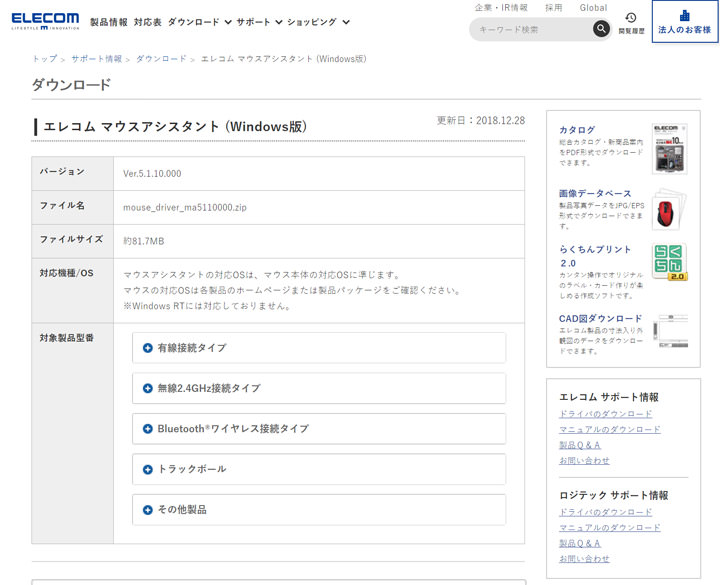Open the 製品情報 menu item
The height and width of the screenshot is (585, 720).
109,22
